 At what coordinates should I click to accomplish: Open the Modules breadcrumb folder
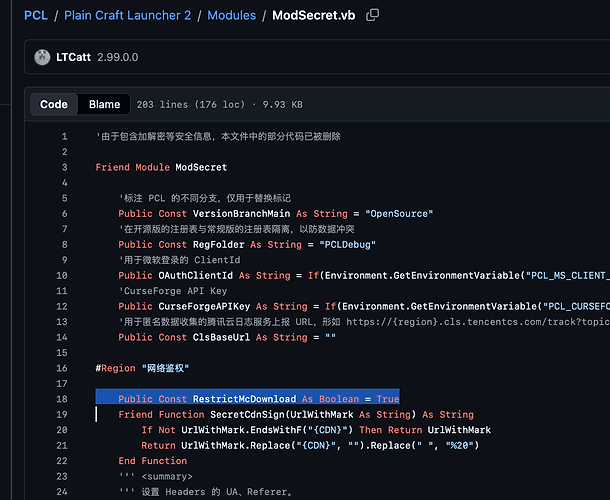pyautogui.click(x=231, y=15)
